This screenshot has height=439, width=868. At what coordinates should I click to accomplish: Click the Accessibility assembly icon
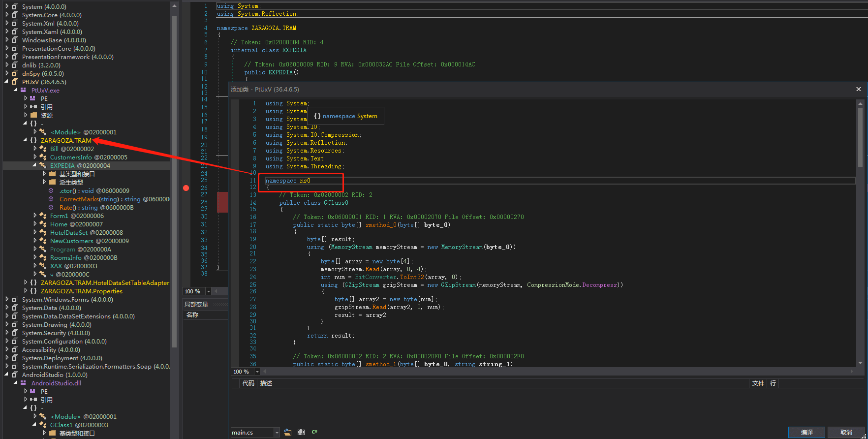pyautogui.click(x=15, y=349)
